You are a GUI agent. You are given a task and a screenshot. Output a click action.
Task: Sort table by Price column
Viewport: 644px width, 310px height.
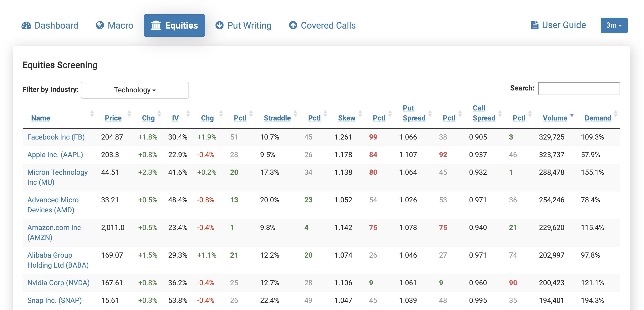point(113,118)
